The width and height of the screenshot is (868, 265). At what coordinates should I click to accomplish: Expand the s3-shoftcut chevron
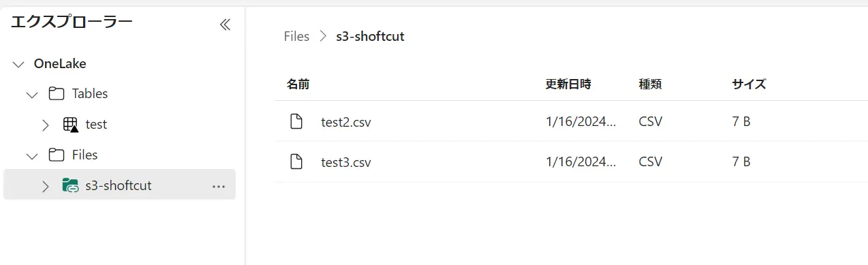[46, 186]
